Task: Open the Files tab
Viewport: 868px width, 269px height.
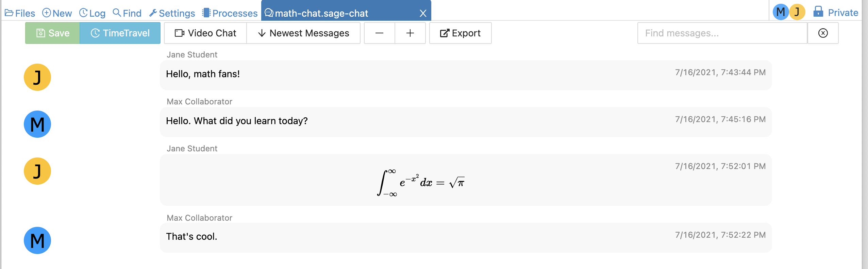Action: [x=20, y=13]
